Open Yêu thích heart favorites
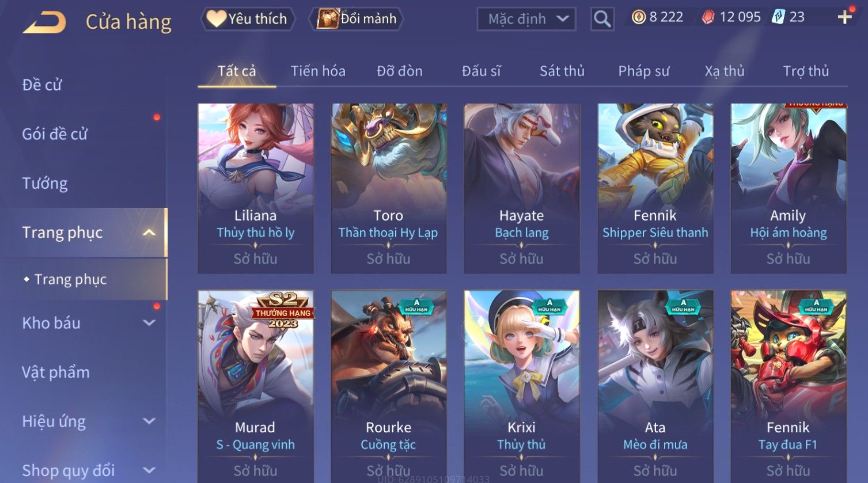The height and width of the screenshot is (483, 868). point(248,19)
